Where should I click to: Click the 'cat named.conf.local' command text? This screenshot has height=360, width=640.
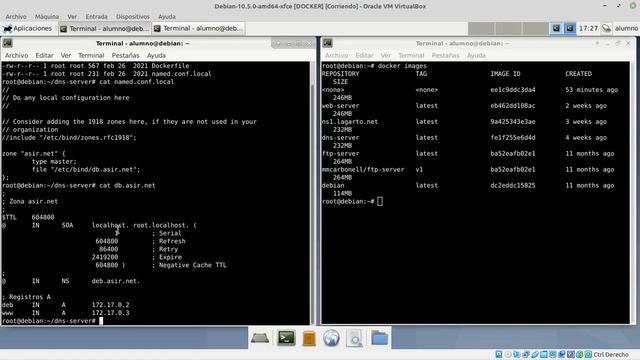136,82
